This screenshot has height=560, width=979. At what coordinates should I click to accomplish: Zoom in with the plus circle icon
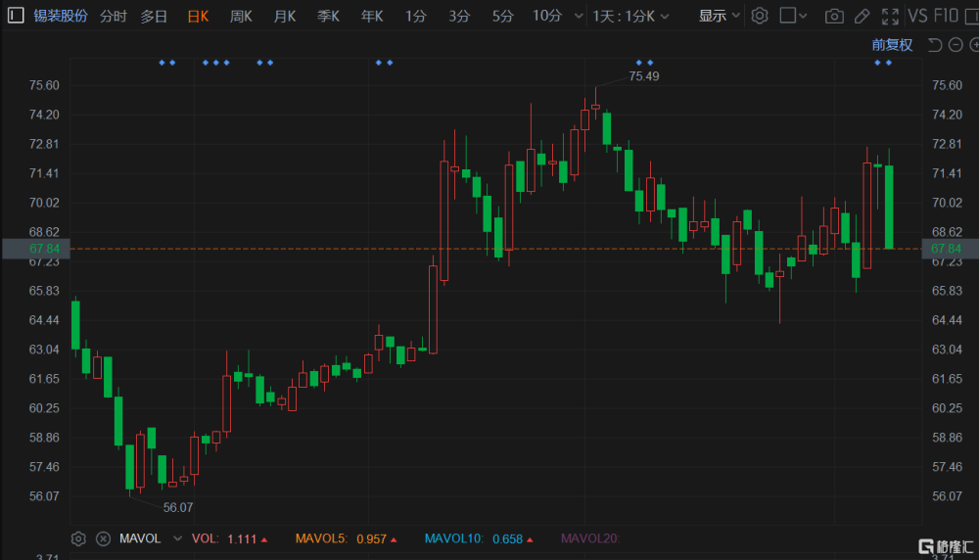click(974, 45)
